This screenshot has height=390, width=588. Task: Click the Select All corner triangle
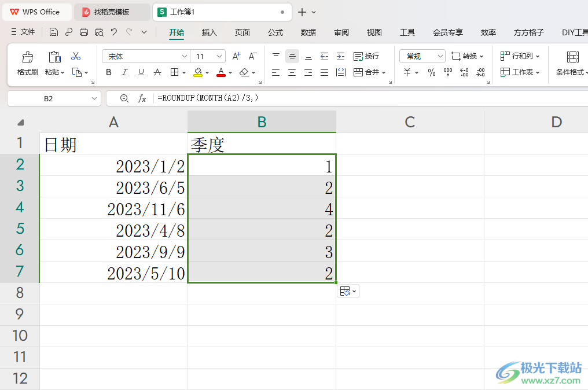(x=21, y=122)
